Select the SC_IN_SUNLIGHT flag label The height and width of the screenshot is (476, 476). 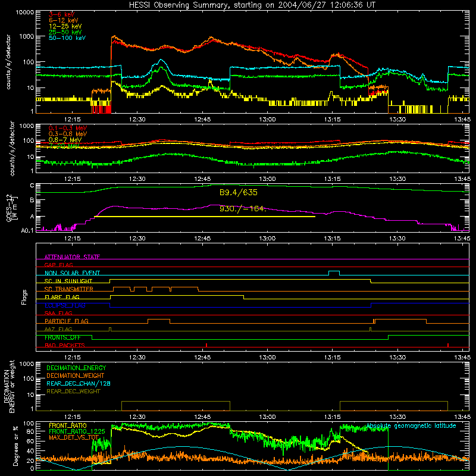pos(68,281)
